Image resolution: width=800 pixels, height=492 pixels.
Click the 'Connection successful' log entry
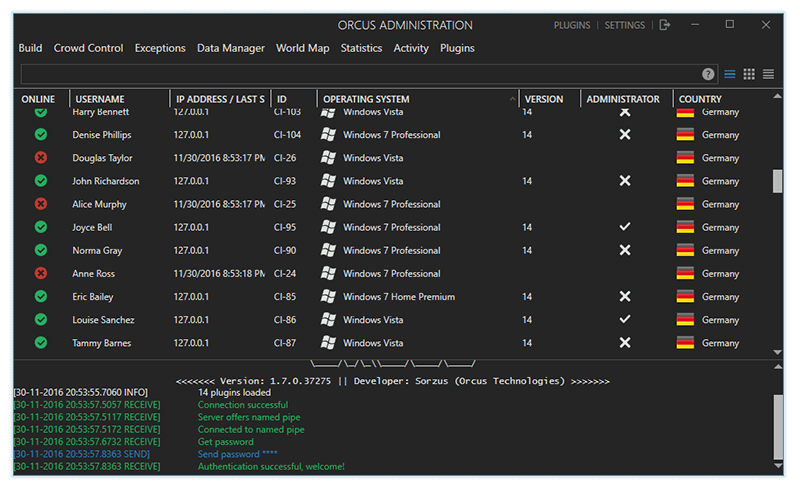(x=243, y=405)
